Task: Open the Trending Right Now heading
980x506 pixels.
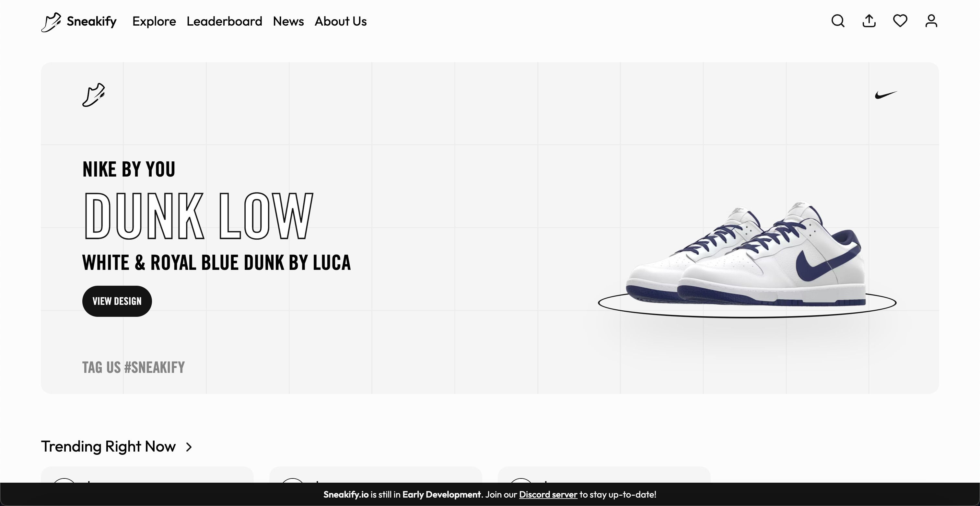Action: (x=109, y=446)
